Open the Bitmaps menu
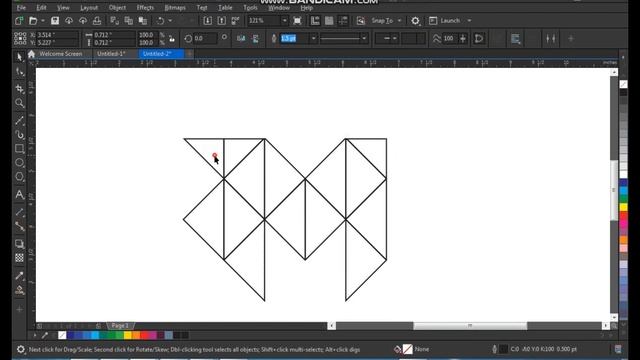 [175, 7]
